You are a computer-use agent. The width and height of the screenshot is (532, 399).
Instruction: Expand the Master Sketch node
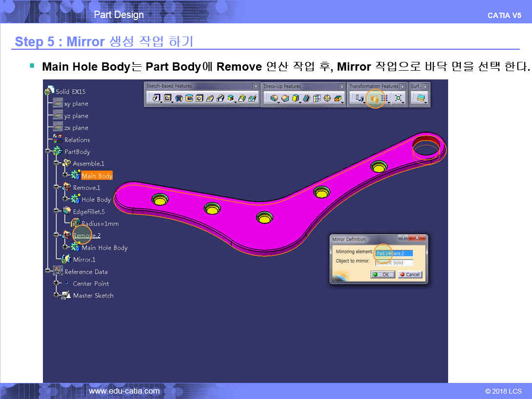(57, 295)
